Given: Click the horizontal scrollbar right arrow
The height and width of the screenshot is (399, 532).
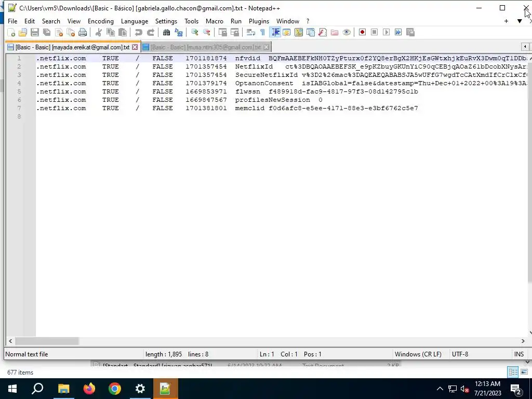Looking at the screenshot, I should 523,341.
